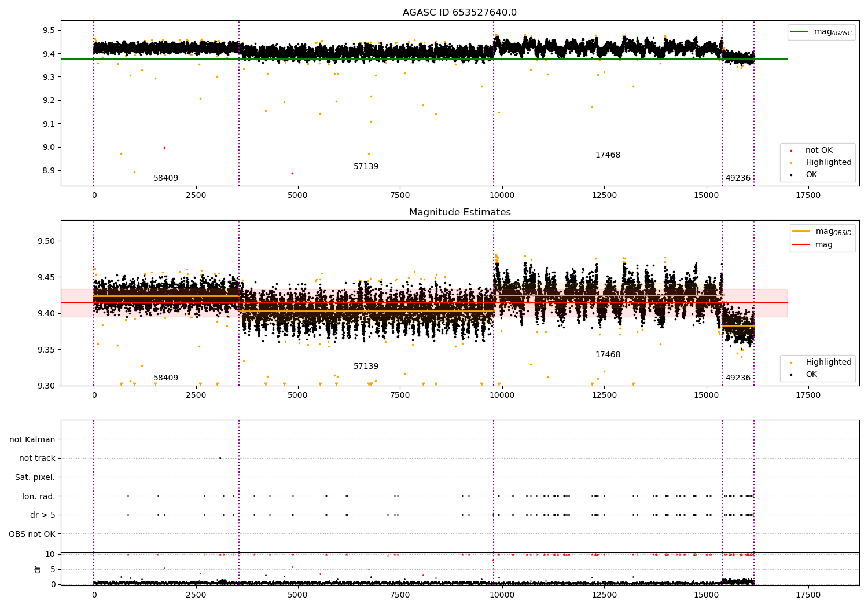Click the green line swatch beside mag AGASC legend
Image resolution: width=868 pixels, height=608 pixels.
pos(799,32)
